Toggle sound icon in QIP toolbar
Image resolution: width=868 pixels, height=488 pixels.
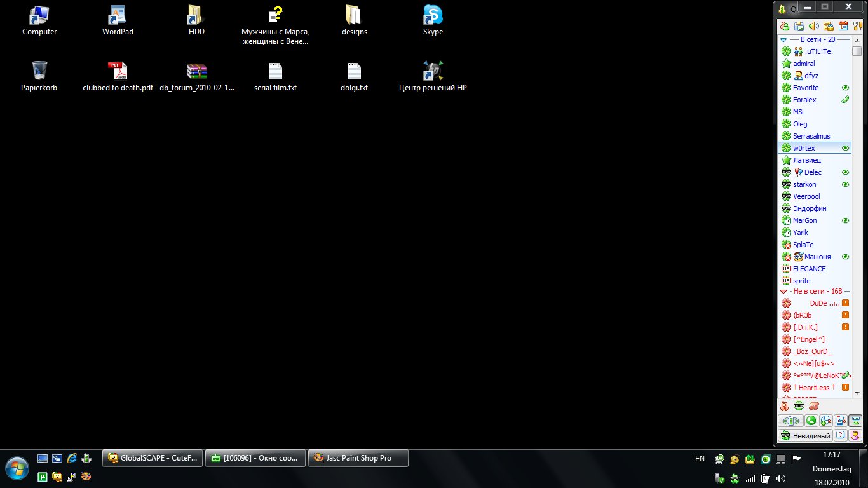(x=813, y=26)
